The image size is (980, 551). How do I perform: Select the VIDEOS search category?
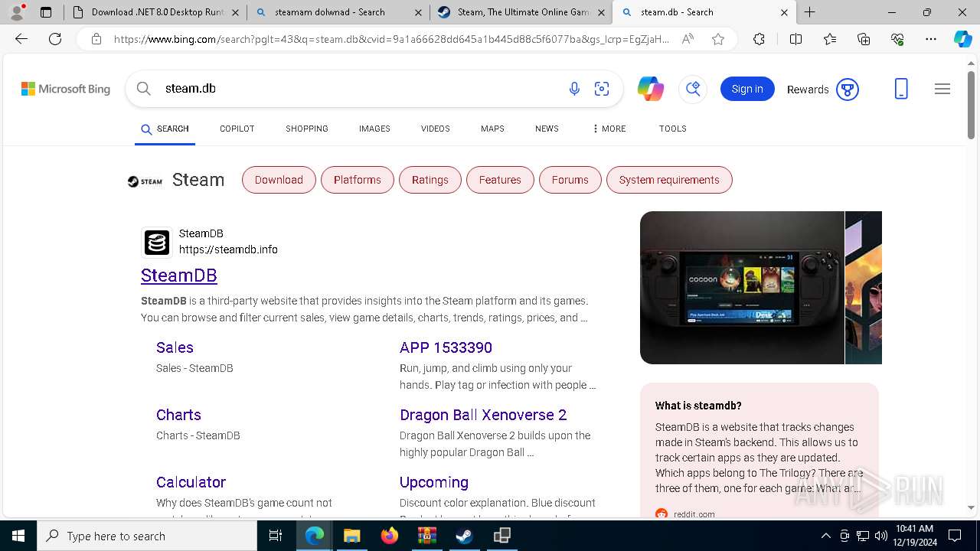click(x=436, y=129)
